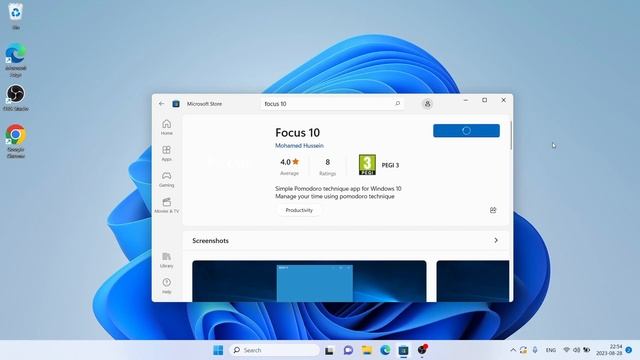Screen dimensions: 640x360
Task: Open the Wi-Fi network tray icon
Action: 567,350
